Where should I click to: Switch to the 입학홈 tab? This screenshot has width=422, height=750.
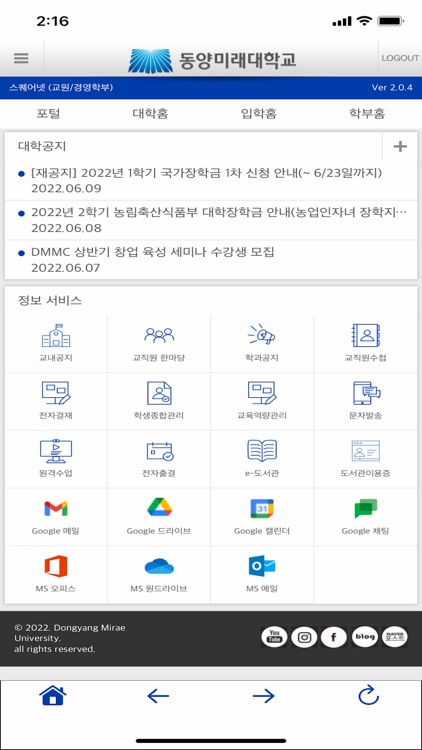point(259,114)
